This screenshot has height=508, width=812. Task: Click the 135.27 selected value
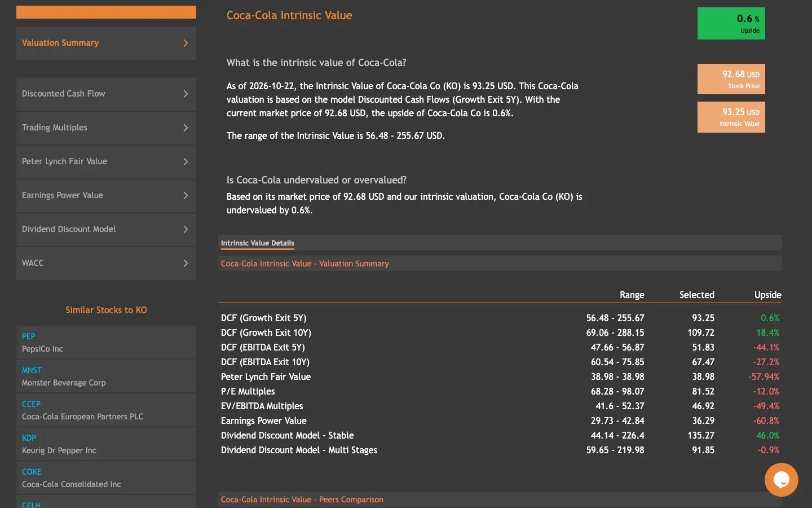click(x=701, y=435)
